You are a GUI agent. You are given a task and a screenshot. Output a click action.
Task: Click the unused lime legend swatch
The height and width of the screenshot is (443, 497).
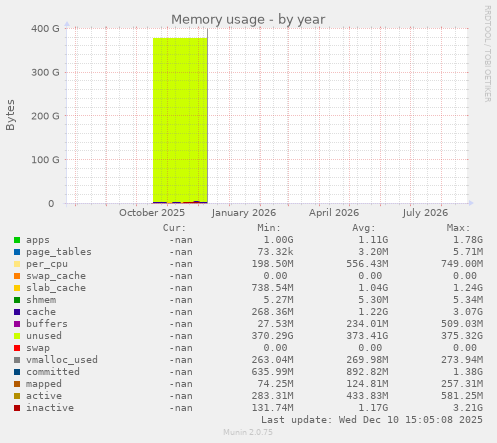pyautogui.click(x=17, y=336)
